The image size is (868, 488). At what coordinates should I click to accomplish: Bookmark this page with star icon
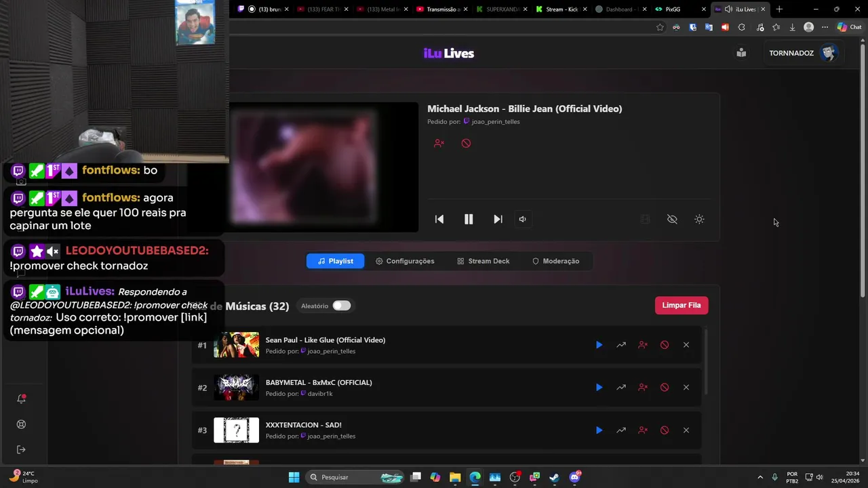tap(660, 27)
